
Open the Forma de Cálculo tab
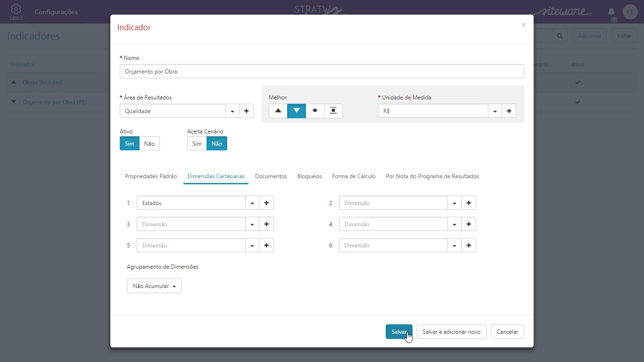coord(354,176)
